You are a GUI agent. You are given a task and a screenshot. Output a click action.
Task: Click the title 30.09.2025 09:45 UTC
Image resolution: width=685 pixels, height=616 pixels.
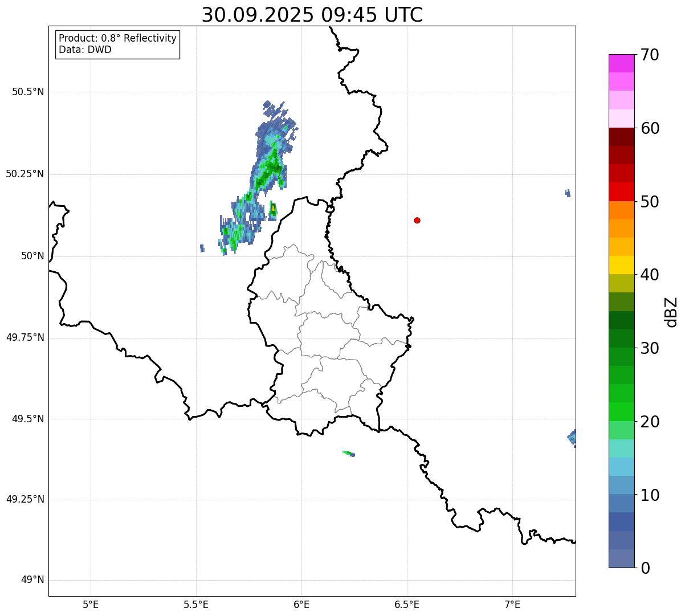pos(312,15)
